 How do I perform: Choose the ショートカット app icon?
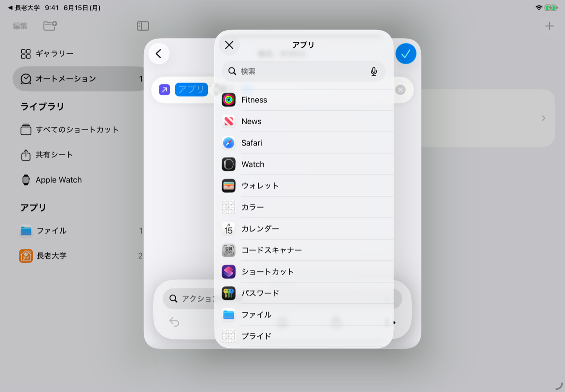tap(229, 272)
